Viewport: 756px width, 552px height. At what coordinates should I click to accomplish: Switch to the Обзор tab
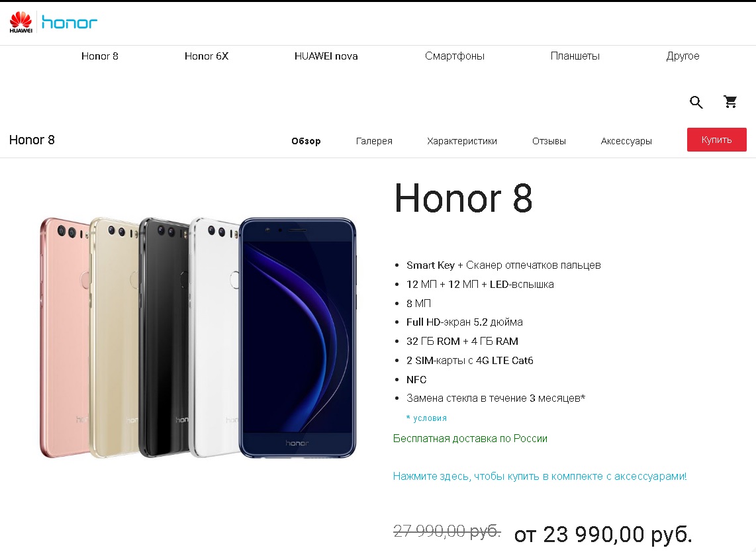(306, 141)
